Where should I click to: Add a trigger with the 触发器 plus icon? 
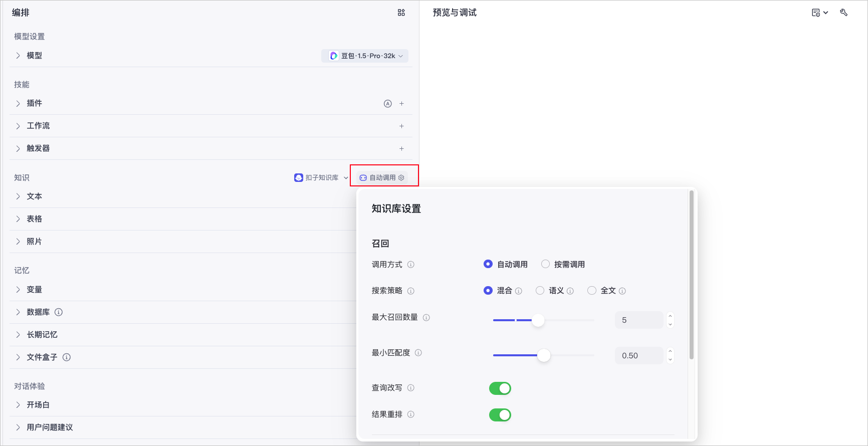(401, 149)
